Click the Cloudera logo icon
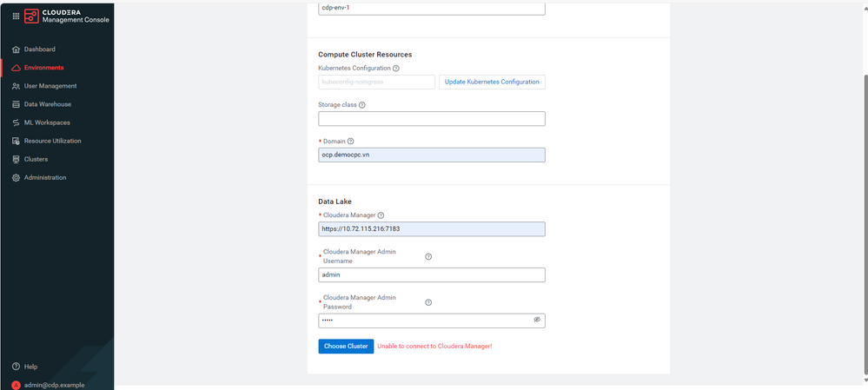 tap(31, 16)
